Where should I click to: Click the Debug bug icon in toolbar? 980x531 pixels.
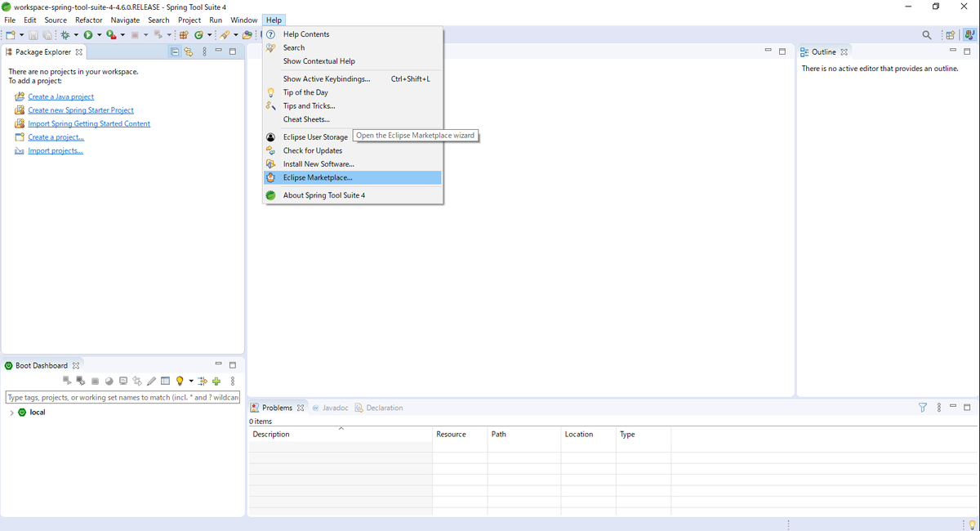(x=65, y=34)
